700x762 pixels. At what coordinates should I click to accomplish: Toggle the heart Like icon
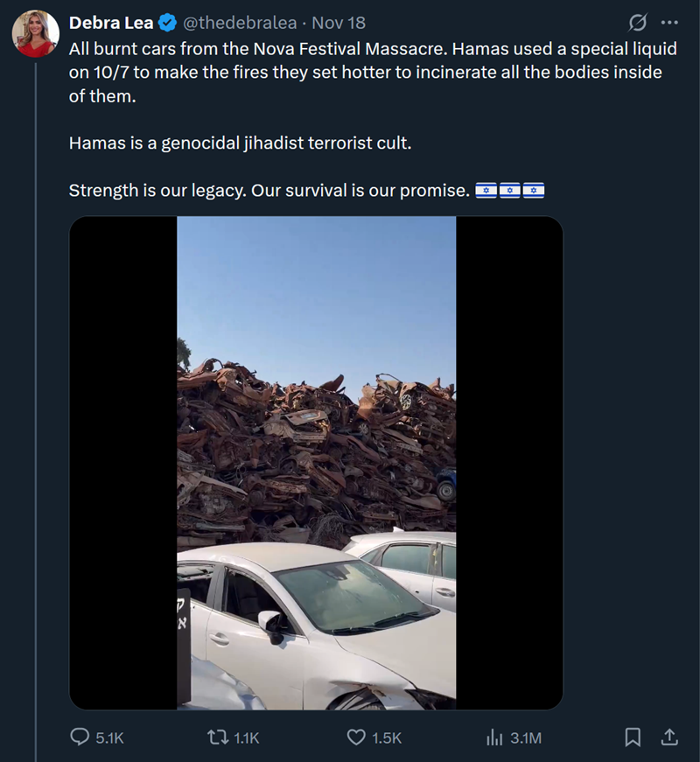[356, 738]
